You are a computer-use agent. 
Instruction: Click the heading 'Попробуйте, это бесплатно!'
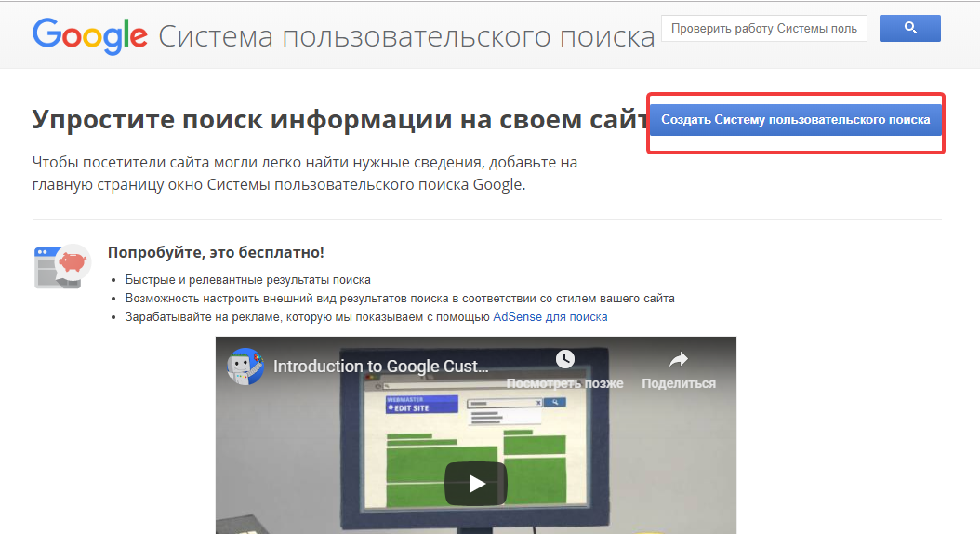point(216,253)
